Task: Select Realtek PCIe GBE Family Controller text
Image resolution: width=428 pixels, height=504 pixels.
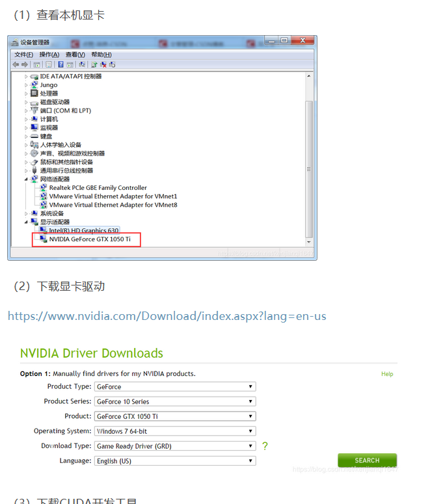Action: (x=98, y=187)
